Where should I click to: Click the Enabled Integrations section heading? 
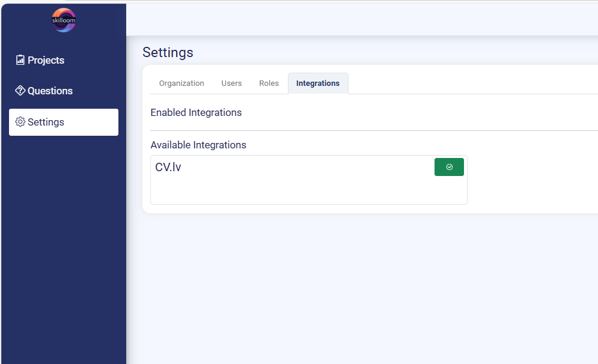(196, 112)
